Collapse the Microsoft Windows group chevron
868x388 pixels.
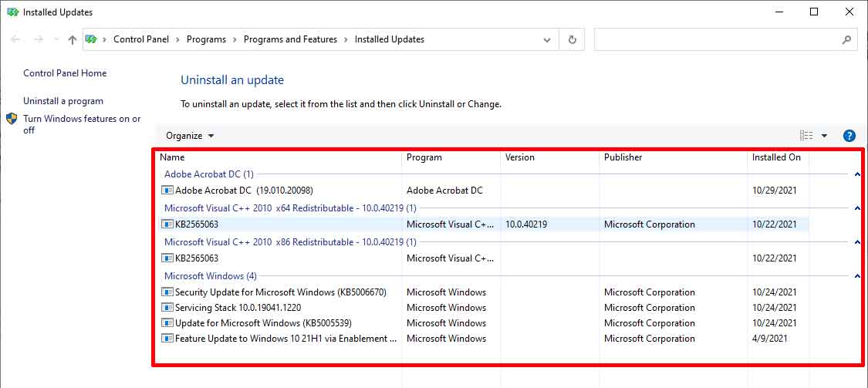(857, 276)
